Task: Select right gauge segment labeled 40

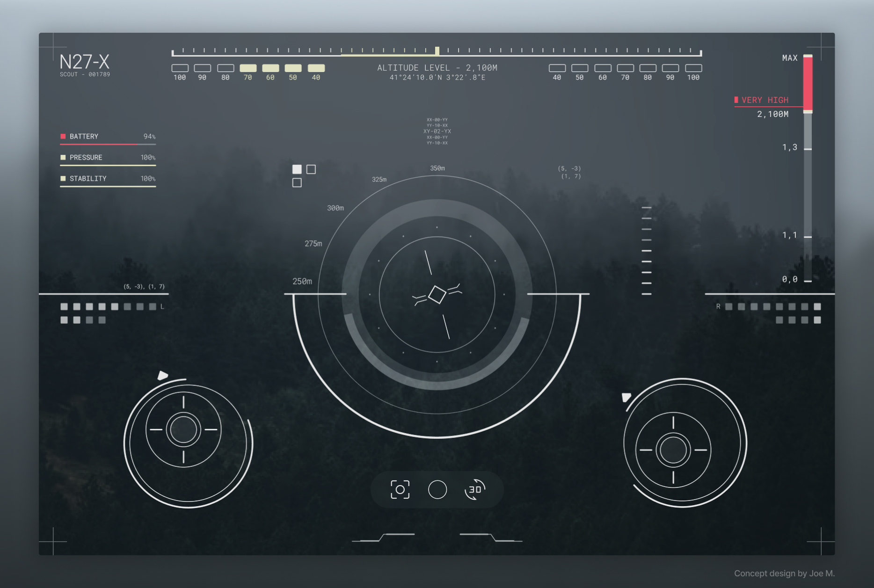Action: [557, 68]
